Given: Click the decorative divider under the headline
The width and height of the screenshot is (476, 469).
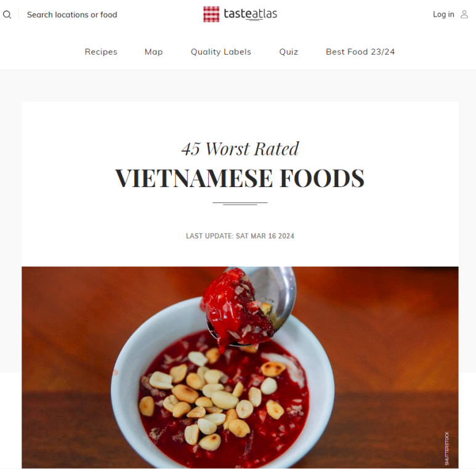Looking at the screenshot, I should [240, 204].
